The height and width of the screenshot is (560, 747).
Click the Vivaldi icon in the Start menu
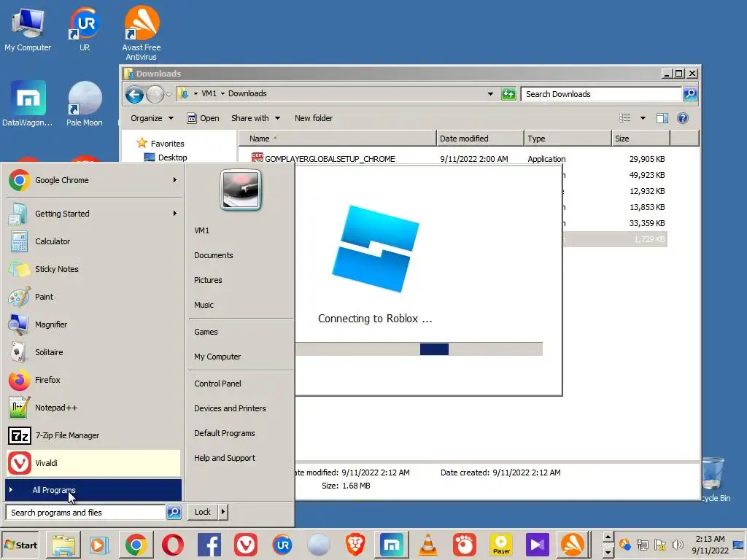19,463
